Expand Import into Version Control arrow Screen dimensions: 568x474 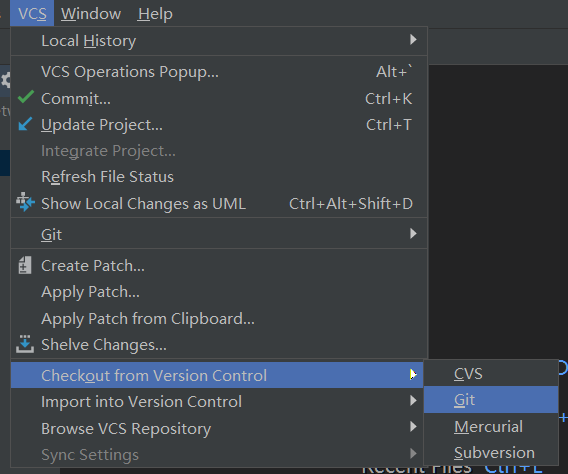coord(413,400)
